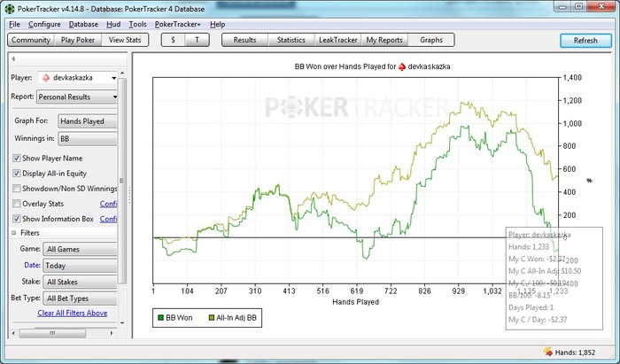Select the Graphs tab
The height and width of the screenshot is (364, 620).
(x=431, y=40)
